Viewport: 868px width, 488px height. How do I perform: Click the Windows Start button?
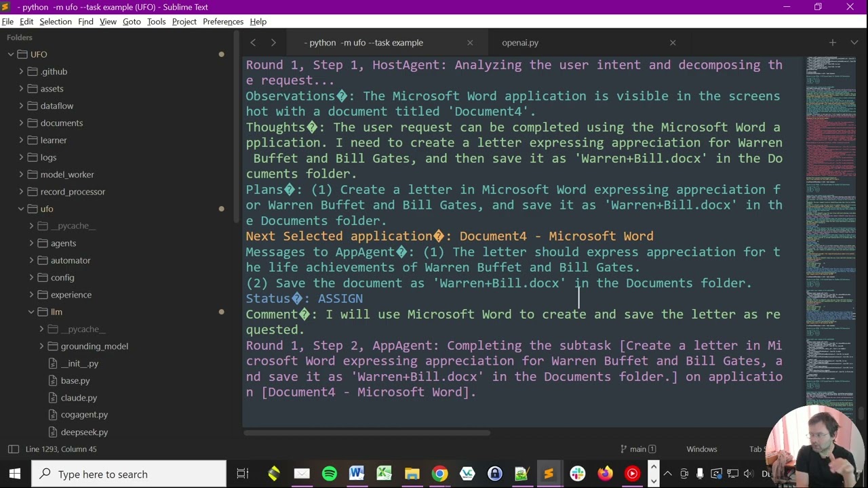pos(14,474)
